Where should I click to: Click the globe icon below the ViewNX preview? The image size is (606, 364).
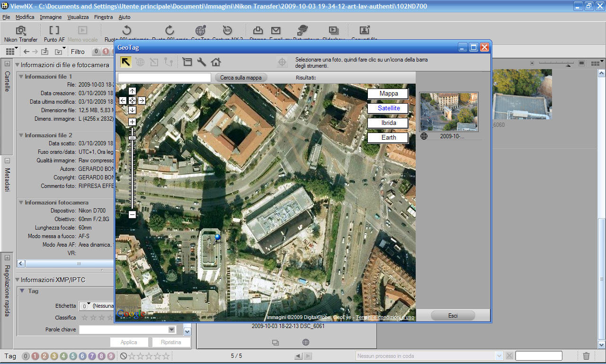pyautogui.click(x=306, y=342)
